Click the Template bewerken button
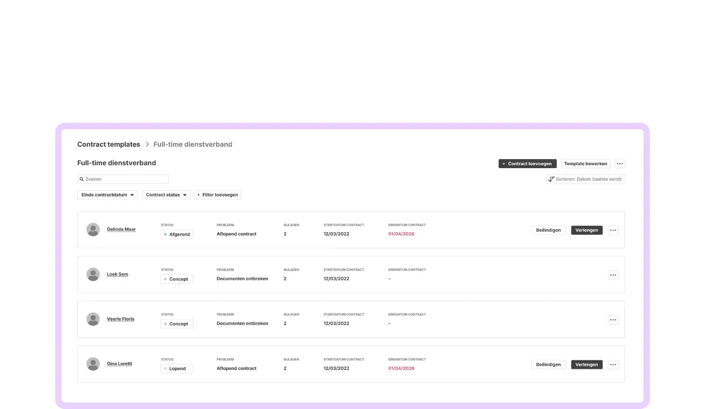The width and height of the screenshot is (705, 409). click(x=585, y=164)
